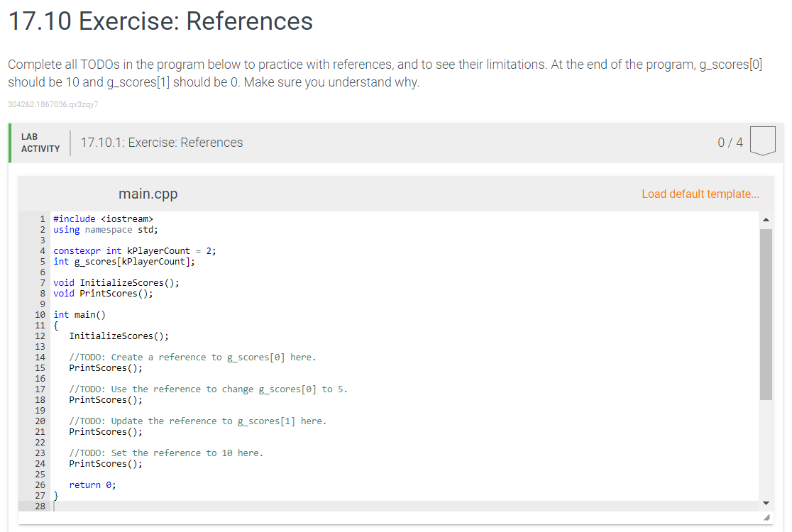Select the main.cpp tab header
This screenshot has width=792, height=532.
pyautogui.click(x=148, y=194)
